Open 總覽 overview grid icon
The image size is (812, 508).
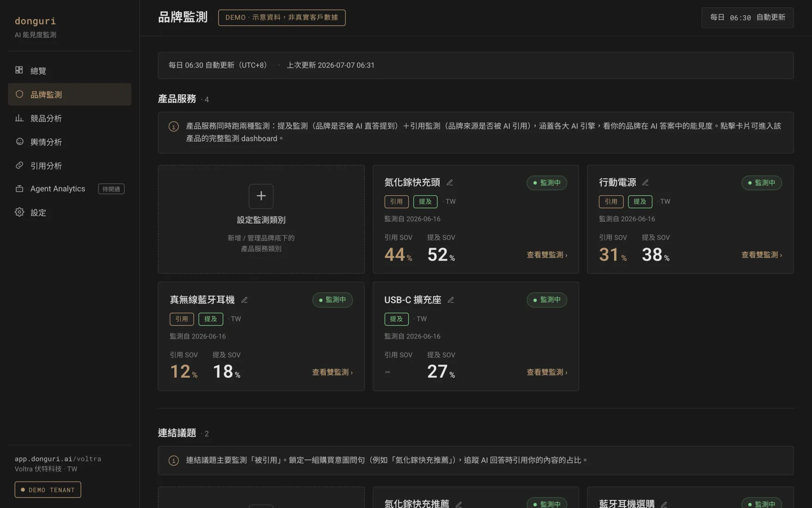(19, 70)
